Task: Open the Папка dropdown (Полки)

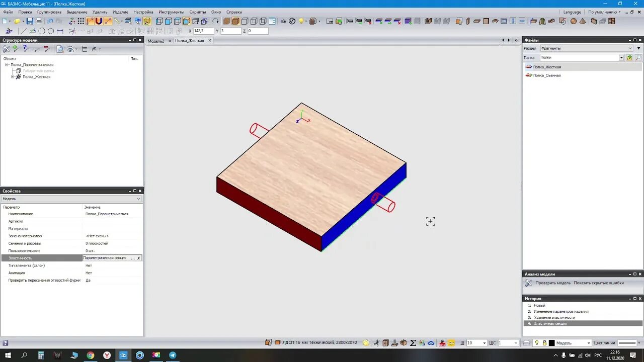Action: tap(621, 57)
